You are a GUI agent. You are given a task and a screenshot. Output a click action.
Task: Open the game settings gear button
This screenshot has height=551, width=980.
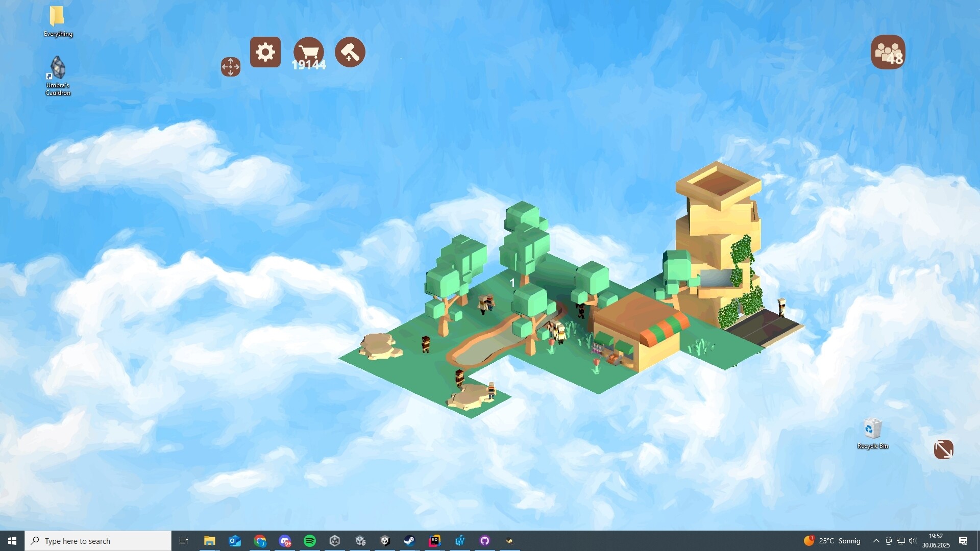[265, 52]
